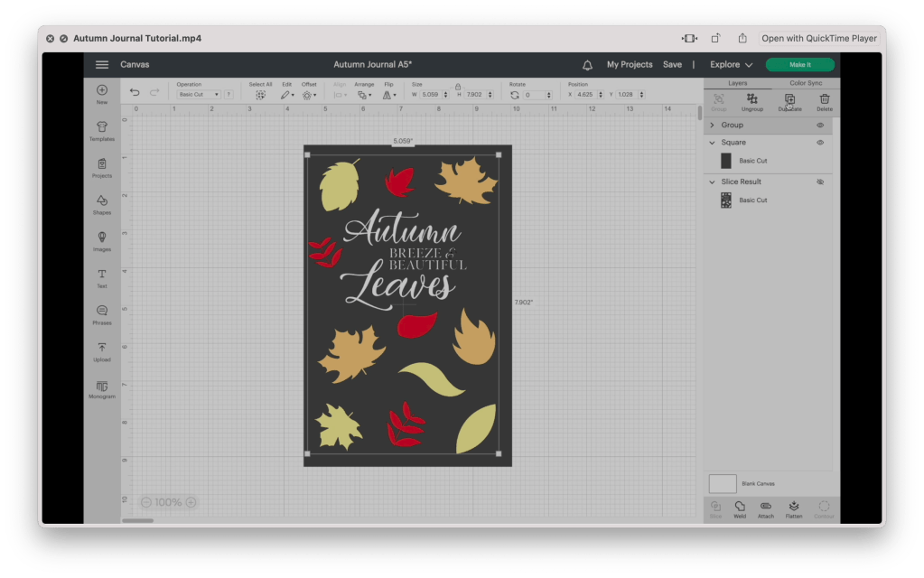Open the hamburger main menu
The height and width of the screenshot is (578, 924).
(102, 65)
